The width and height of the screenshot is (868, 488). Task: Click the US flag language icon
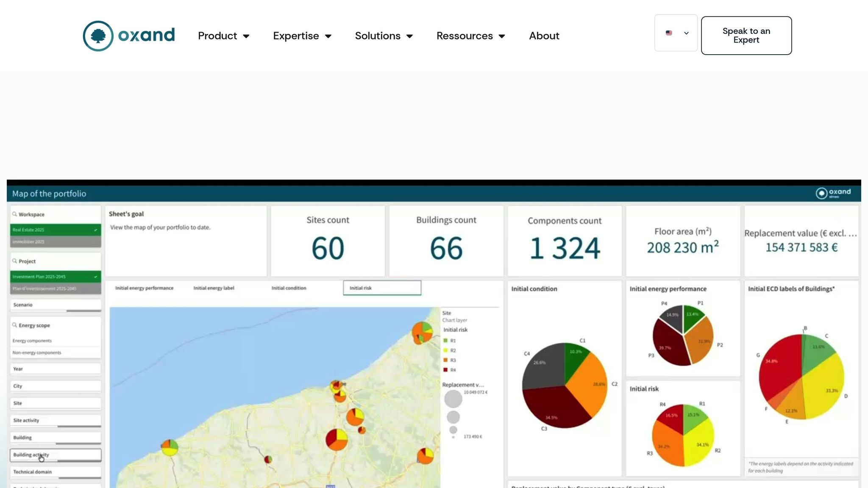[669, 33]
